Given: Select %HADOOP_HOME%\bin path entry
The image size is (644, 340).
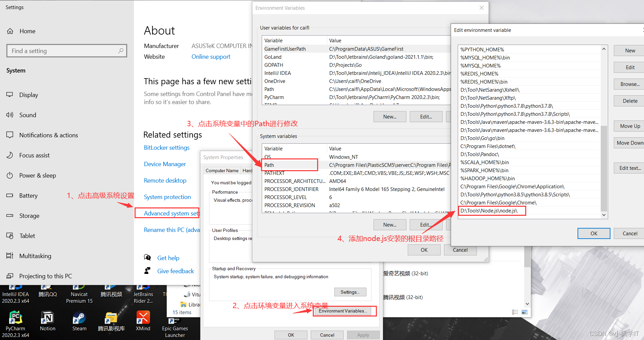Looking at the screenshot, I should (530, 179).
